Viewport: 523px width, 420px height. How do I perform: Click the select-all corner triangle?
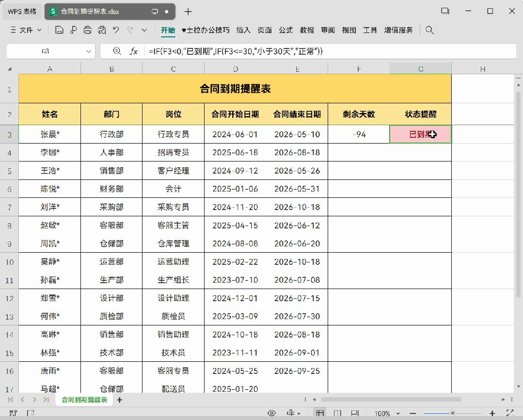coord(10,69)
